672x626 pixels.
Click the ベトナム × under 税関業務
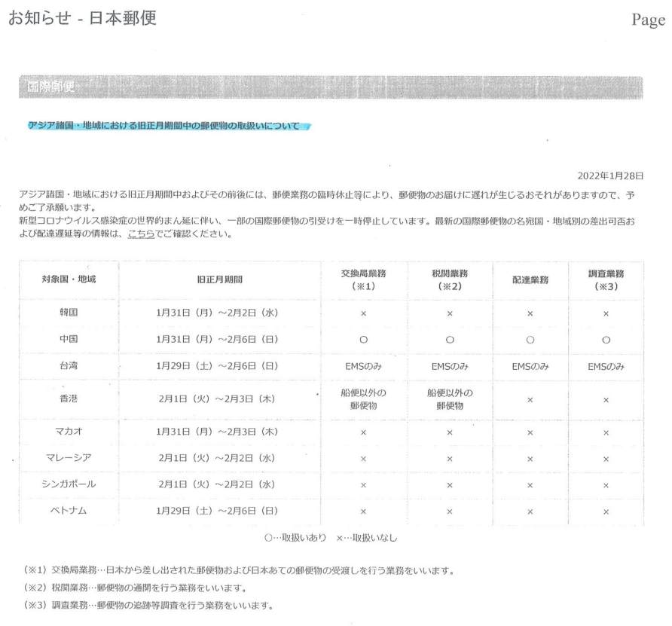[449, 512]
